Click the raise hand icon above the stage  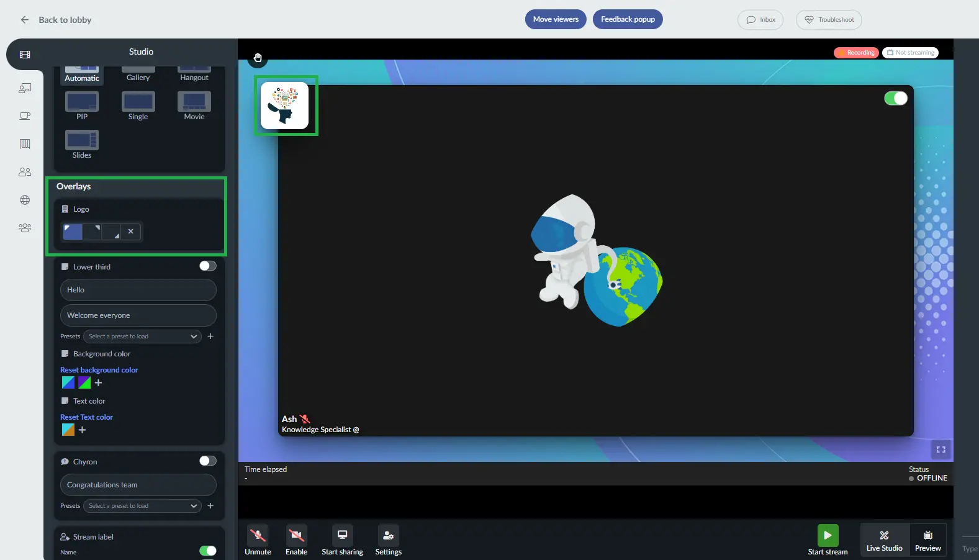(258, 58)
